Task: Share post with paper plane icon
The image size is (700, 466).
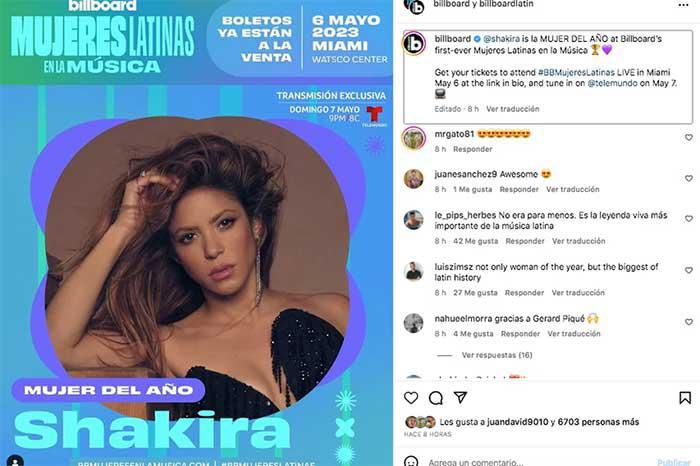Action: (x=460, y=397)
